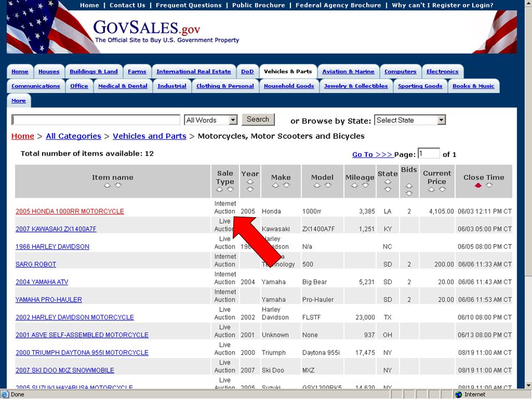Open Federal Agency Brochure link
The width and height of the screenshot is (532, 399).
[x=338, y=5]
